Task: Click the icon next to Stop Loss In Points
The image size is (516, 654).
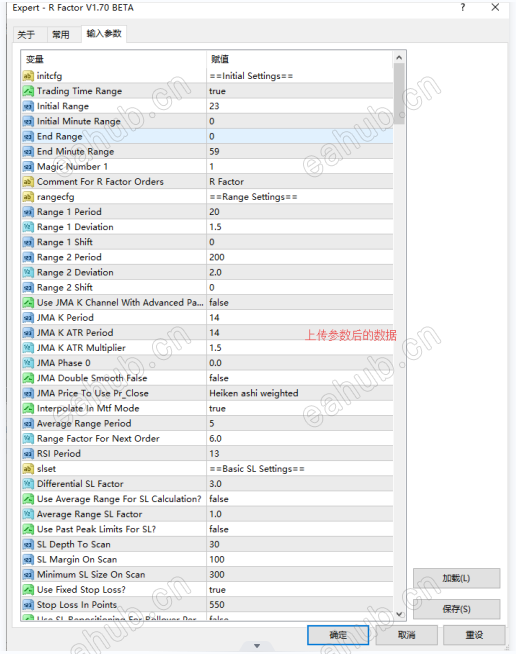Action: [28, 604]
